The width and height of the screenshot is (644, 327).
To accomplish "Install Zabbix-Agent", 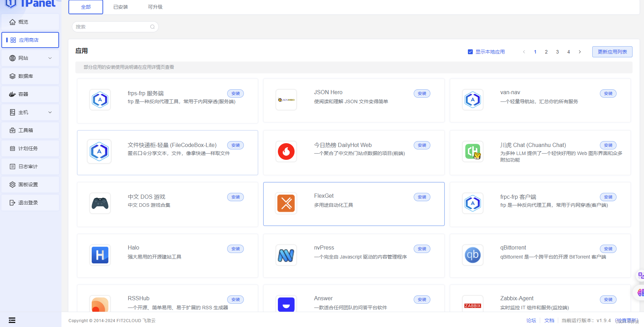I will [x=608, y=300].
